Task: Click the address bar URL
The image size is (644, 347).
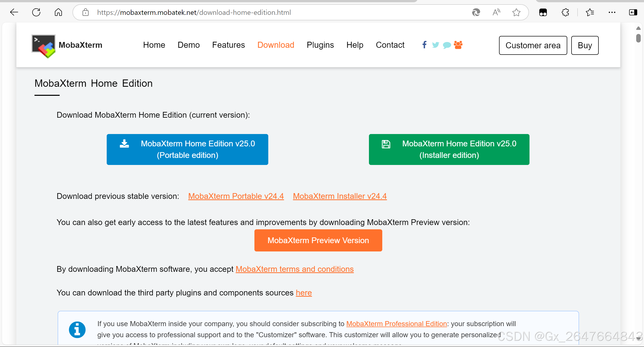Action: click(x=194, y=12)
